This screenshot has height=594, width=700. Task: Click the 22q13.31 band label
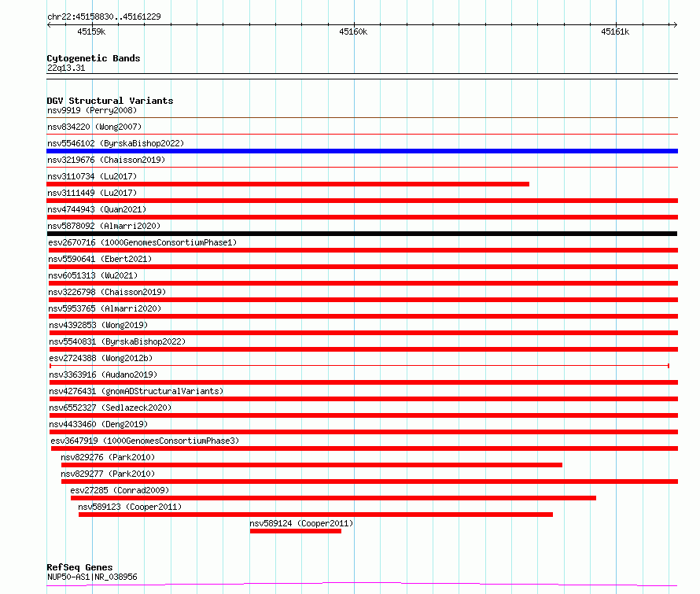(x=66, y=68)
